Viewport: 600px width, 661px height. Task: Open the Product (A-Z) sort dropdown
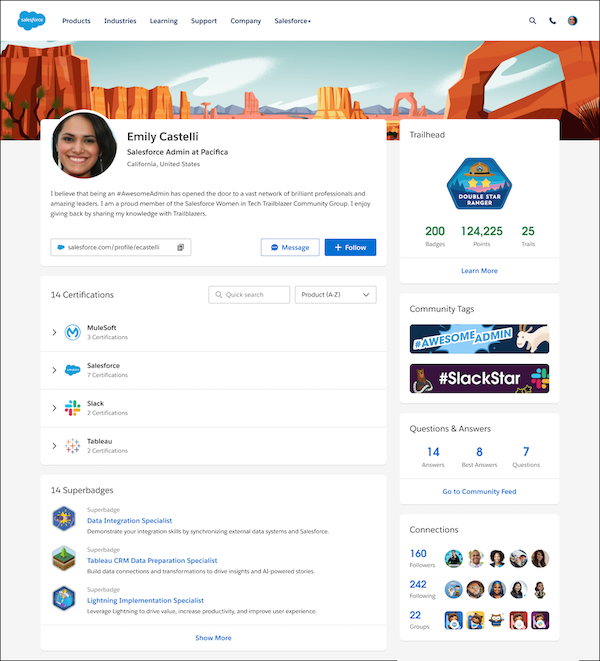click(336, 295)
